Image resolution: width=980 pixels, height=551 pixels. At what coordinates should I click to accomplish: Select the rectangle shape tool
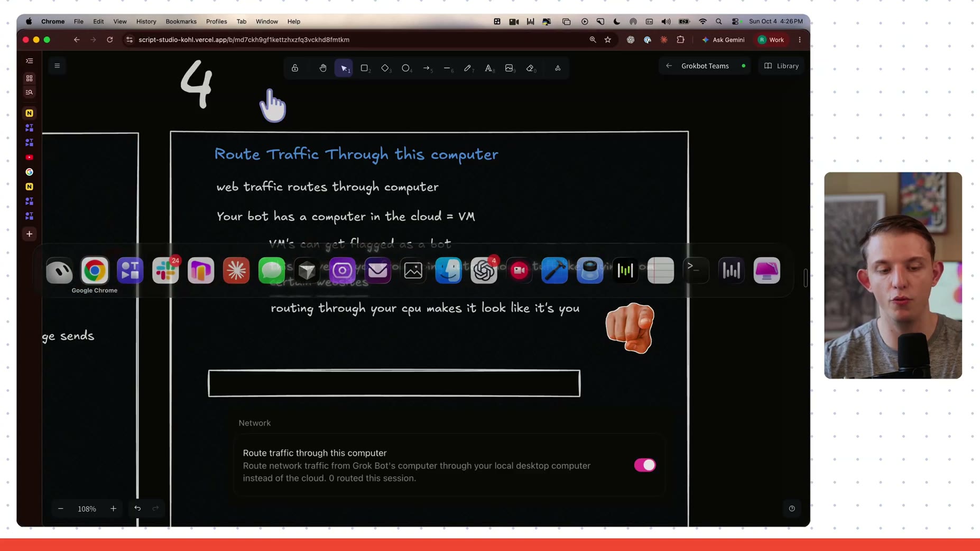(364, 68)
